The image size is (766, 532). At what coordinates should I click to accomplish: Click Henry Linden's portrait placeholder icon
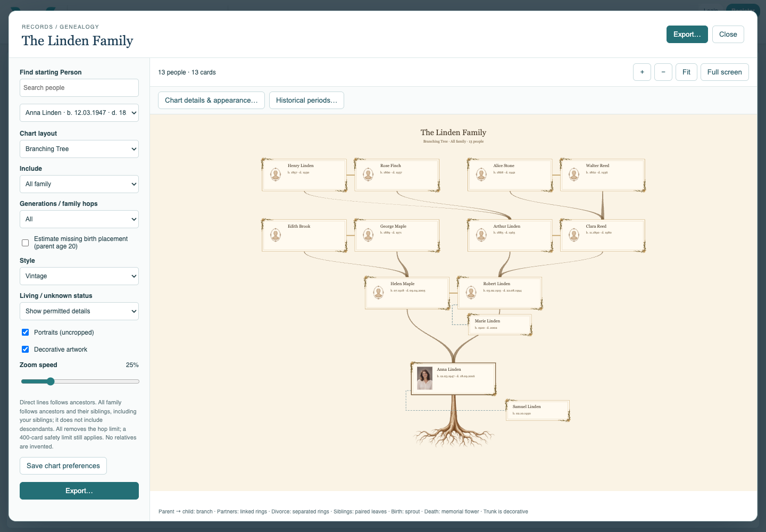[276, 174]
